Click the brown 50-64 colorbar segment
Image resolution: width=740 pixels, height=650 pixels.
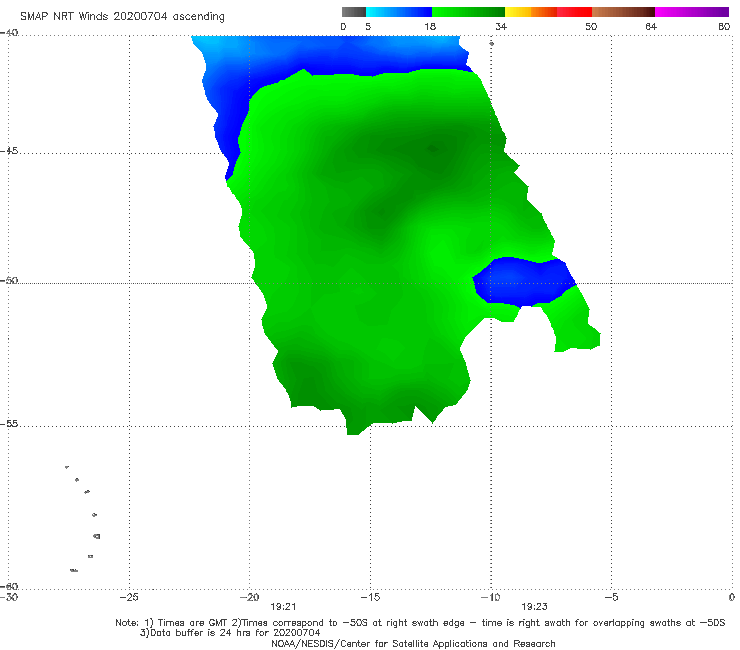(x=623, y=12)
